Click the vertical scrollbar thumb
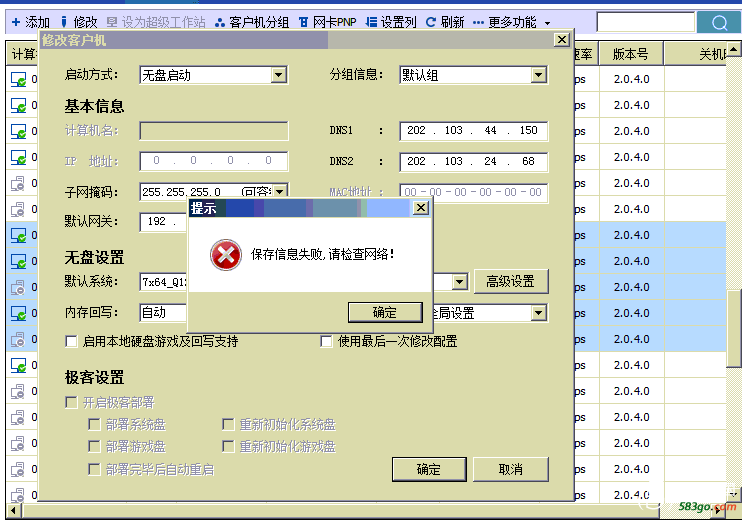This screenshot has width=742, height=522. click(734, 328)
